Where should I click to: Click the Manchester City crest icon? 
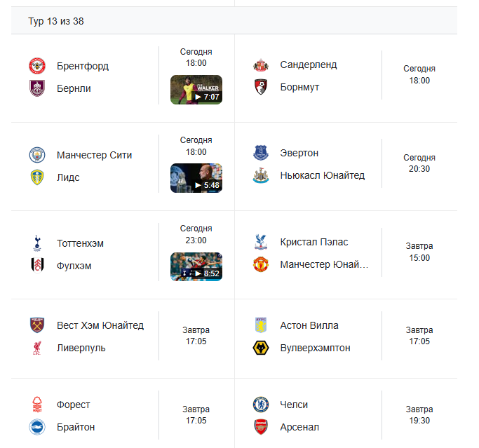[37, 155]
